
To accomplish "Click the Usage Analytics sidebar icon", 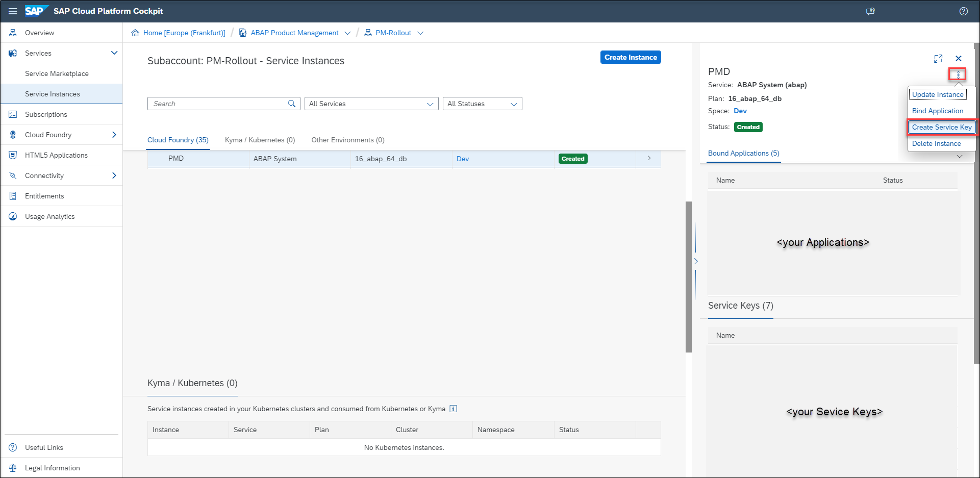I will [x=13, y=216].
